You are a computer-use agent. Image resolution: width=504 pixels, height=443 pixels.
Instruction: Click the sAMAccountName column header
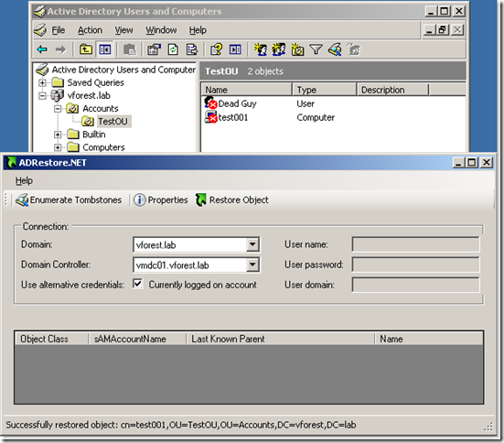click(x=137, y=339)
